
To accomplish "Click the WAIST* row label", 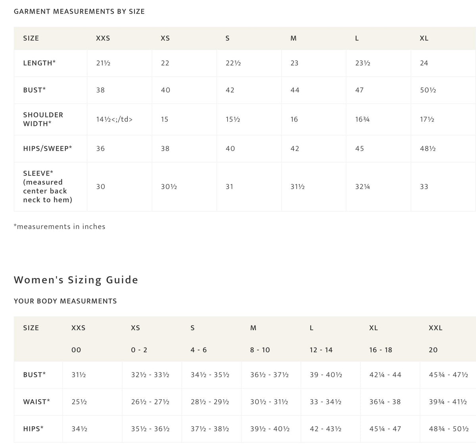I will point(36,402).
